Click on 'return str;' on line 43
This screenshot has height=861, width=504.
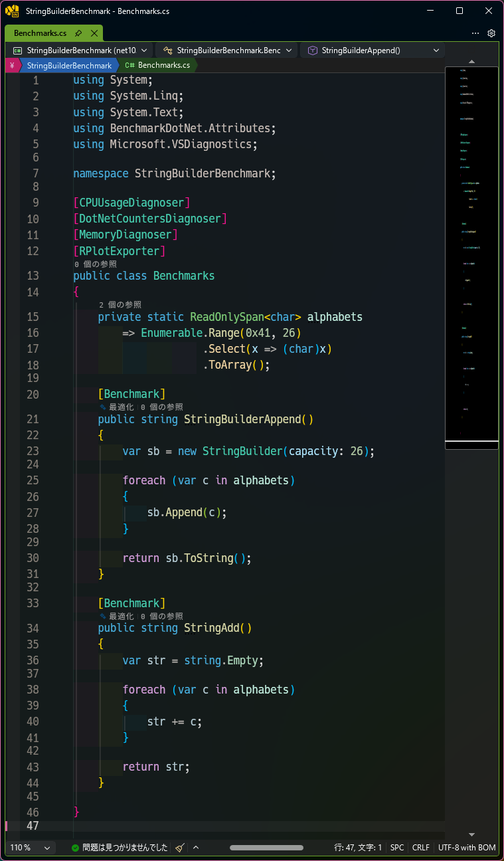tap(157, 767)
